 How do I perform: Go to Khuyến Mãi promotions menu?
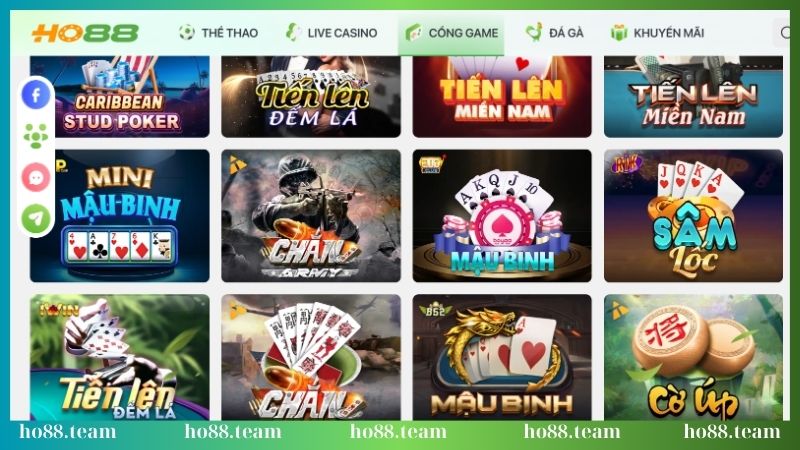(657, 33)
